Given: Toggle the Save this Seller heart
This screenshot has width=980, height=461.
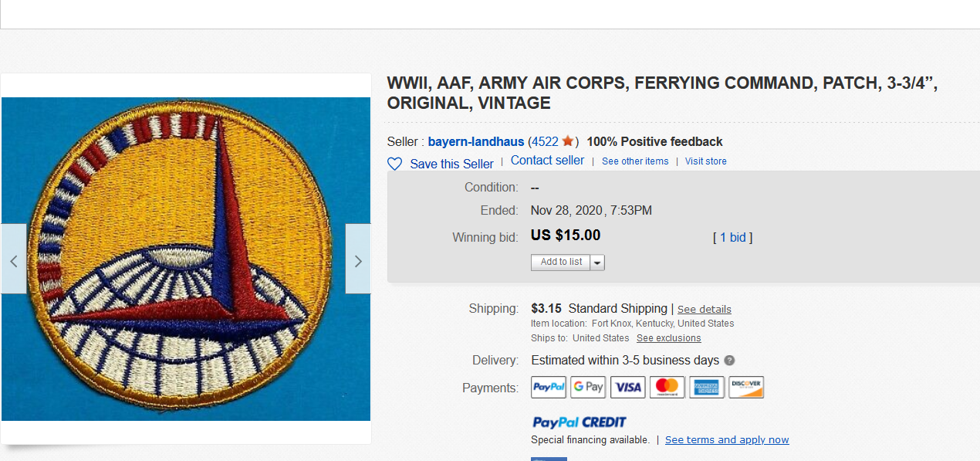Looking at the screenshot, I should [394, 164].
